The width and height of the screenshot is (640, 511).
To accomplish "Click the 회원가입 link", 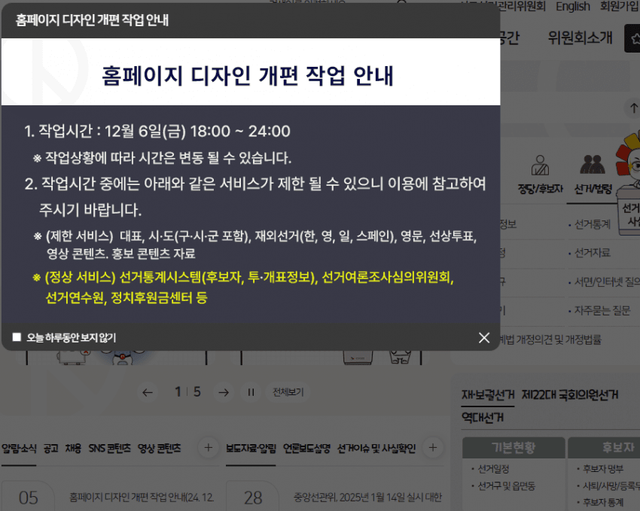I will point(620,7).
